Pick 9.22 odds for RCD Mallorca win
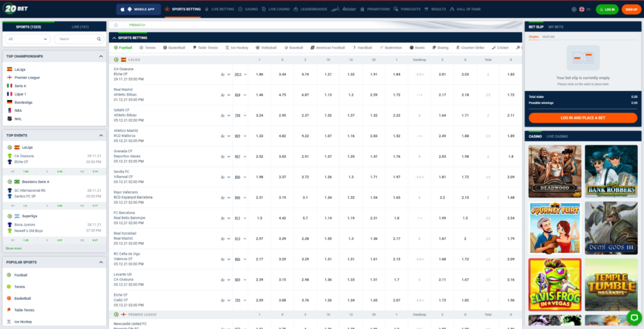This screenshot has height=329, width=644. (x=305, y=136)
